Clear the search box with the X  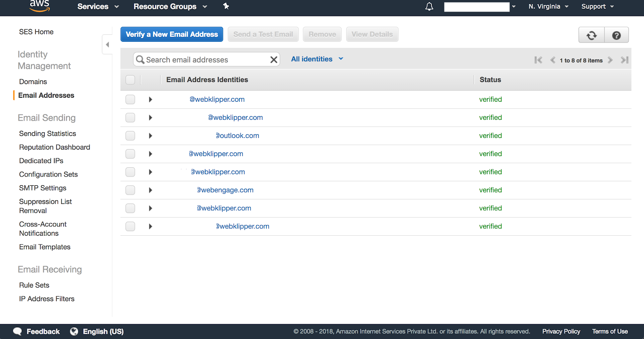click(274, 60)
